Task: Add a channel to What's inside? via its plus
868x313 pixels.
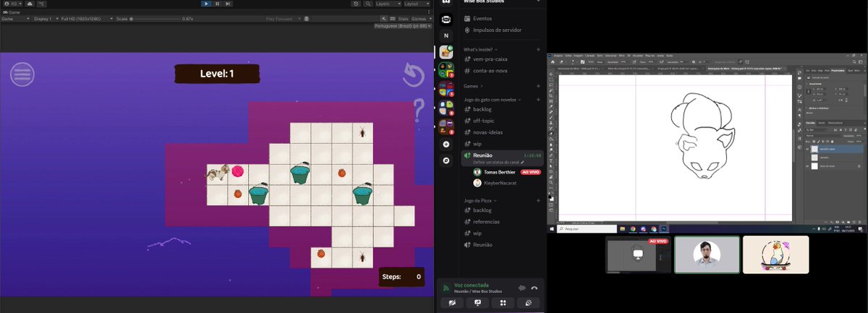Action: 538,49
